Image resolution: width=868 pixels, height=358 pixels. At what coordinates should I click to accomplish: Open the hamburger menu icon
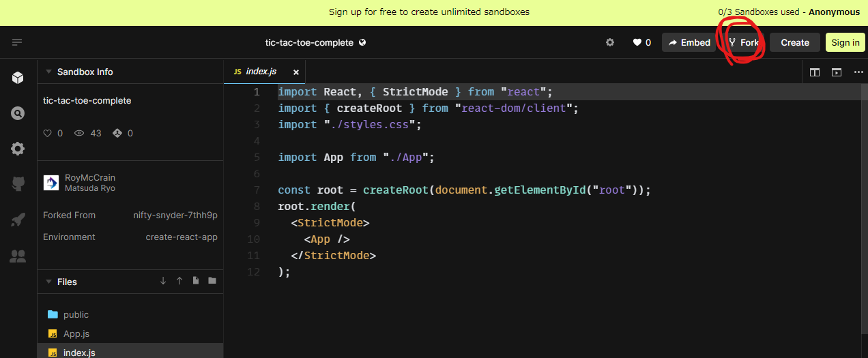(17, 42)
